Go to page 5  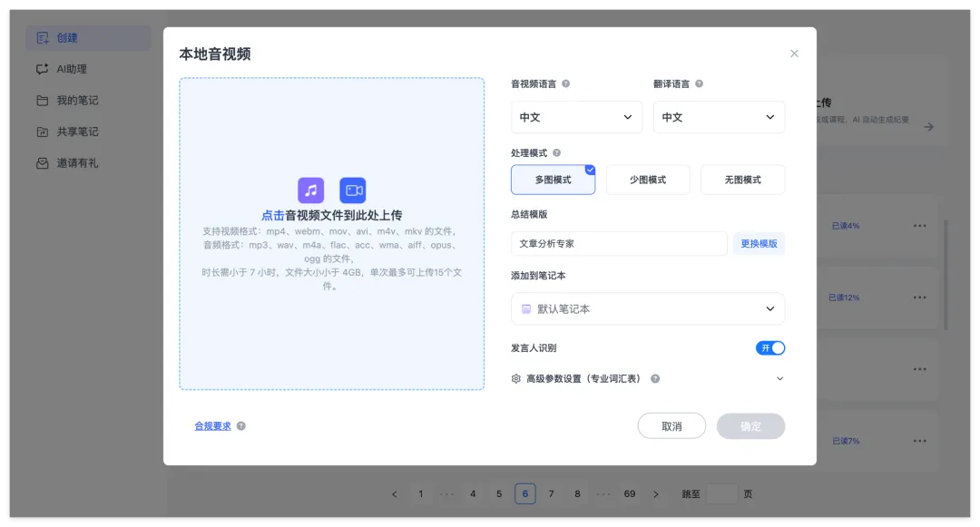pos(499,494)
